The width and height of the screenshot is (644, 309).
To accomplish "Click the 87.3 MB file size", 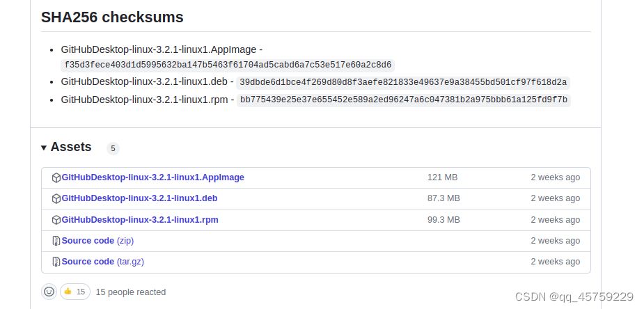I will click(443, 198).
